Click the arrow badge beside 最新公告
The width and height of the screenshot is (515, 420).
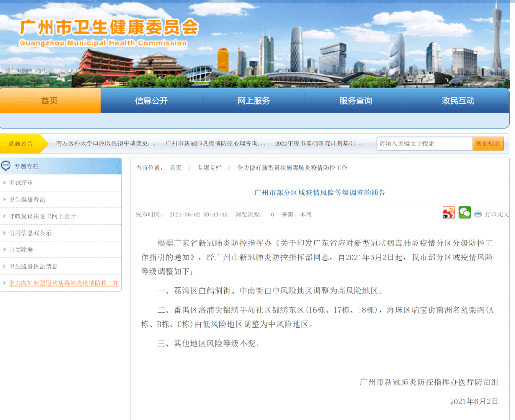pyautogui.click(x=42, y=143)
